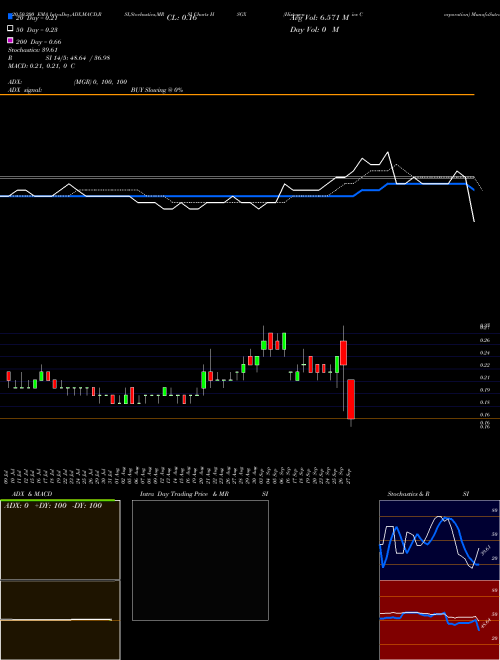Click the ADX (MGR) 0, 100, 100 values
Image resolution: width=500 pixels, height=660 pixels.
101,82
